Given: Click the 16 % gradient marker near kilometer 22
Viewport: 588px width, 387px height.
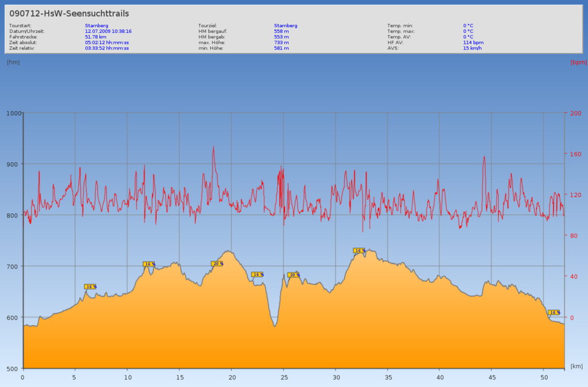Looking at the screenshot, I should tap(257, 274).
